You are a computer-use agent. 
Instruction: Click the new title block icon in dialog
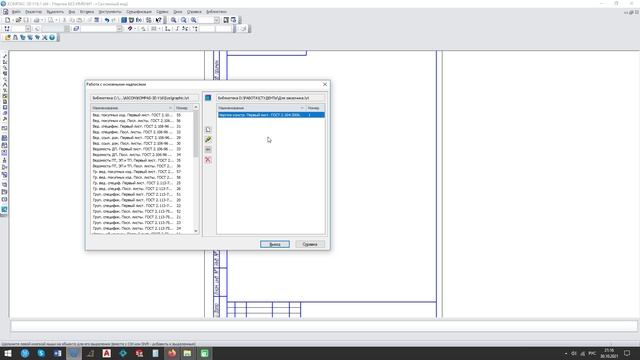coord(208,129)
